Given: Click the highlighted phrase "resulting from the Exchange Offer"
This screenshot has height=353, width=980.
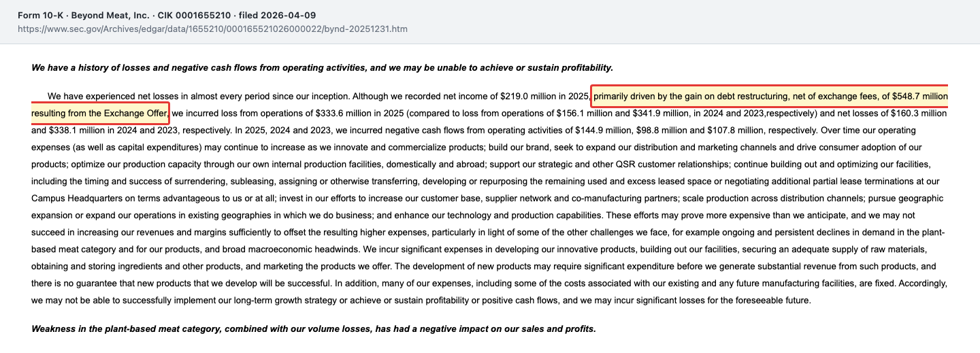Looking at the screenshot, I should click(99, 113).
